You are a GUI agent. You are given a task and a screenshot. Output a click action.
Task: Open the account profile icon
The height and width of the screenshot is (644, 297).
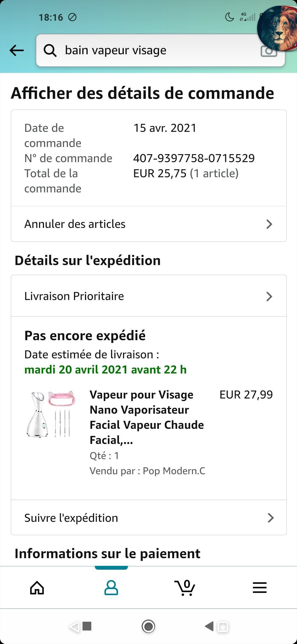tap(111, 588)
